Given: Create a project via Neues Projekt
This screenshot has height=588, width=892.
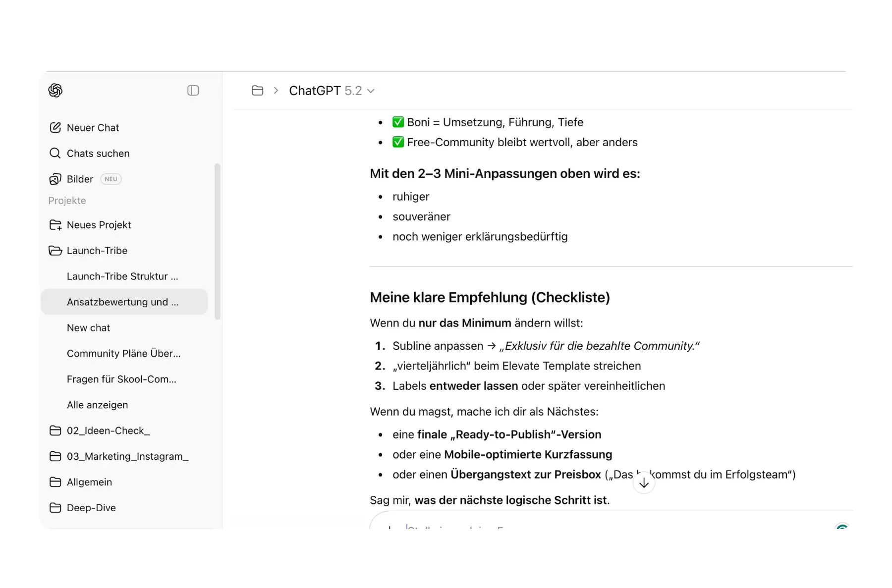Looking at the screenshot, I should click(x=99, y=225).
